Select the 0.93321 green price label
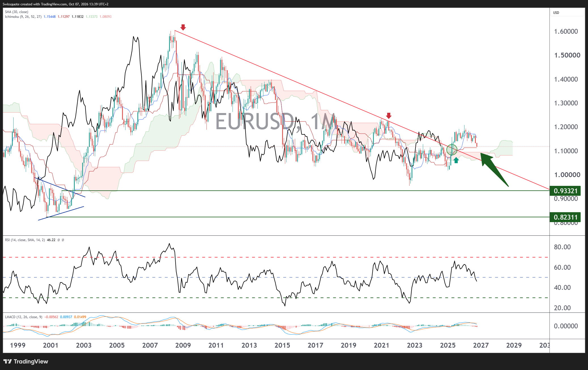Image resolution: width=588 pixels, height=370 pixels. [x=565, y=191]
